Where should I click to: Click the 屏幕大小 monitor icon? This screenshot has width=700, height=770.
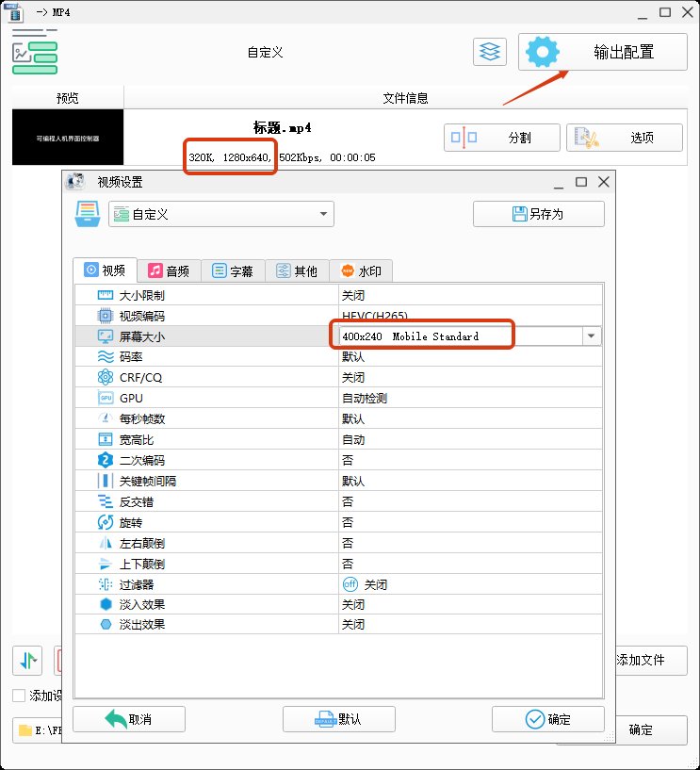(106, 336)
